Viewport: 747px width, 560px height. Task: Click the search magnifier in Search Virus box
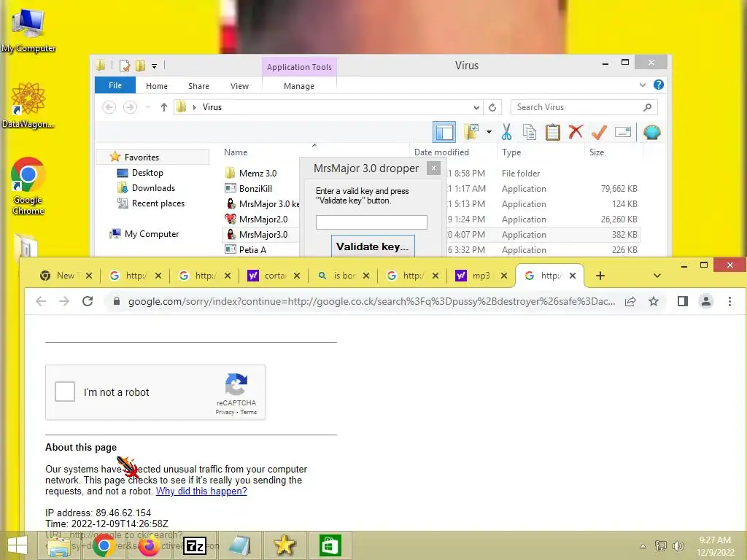pyautogui.click(x=647, y=107)
